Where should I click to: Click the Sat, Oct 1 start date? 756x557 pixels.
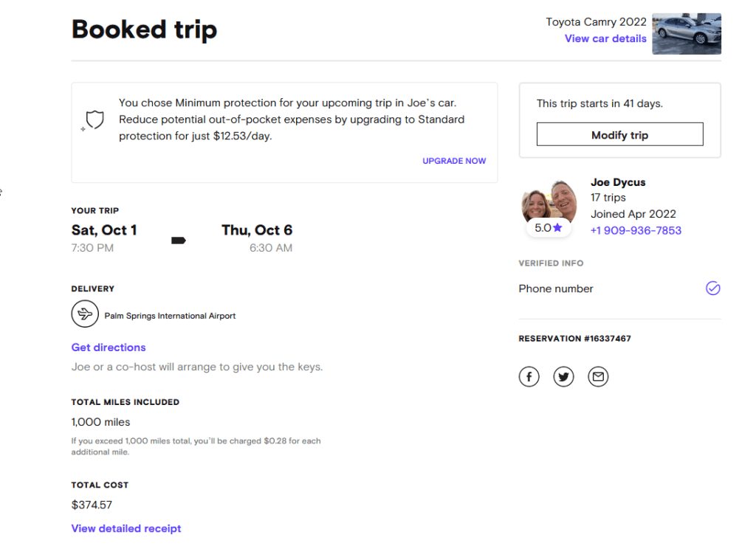tap(104, 230)
